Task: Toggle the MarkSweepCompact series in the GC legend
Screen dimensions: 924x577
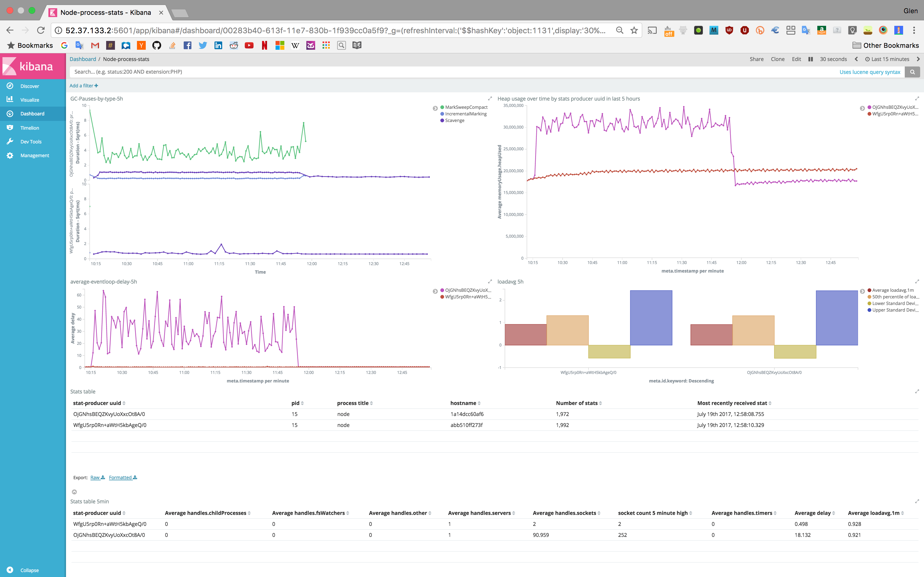Action: click(465, 107)
